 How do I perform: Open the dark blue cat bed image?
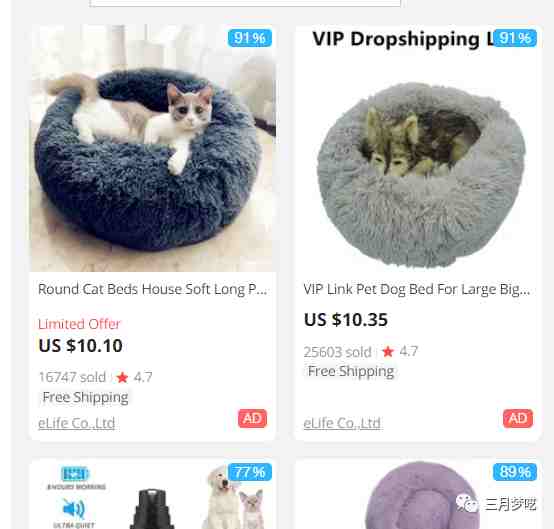pos(153,148)
